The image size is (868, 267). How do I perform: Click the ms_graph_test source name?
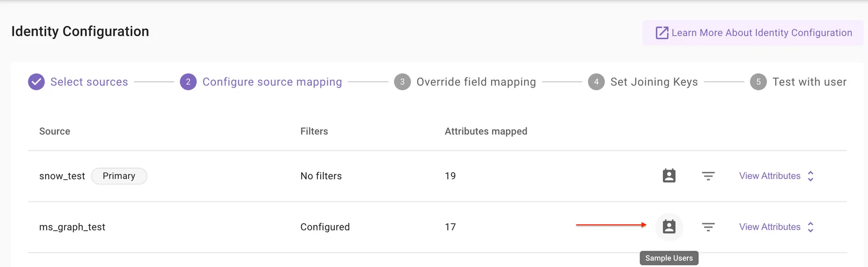(72, 227)
